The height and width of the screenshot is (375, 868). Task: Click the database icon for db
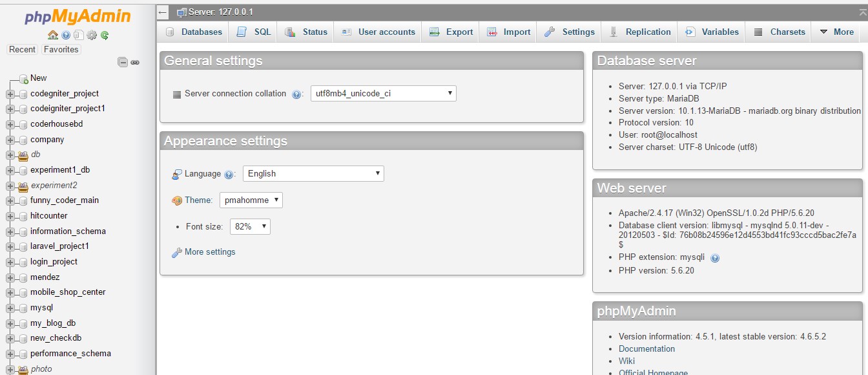pyautogui.click(x=23, y=155)
